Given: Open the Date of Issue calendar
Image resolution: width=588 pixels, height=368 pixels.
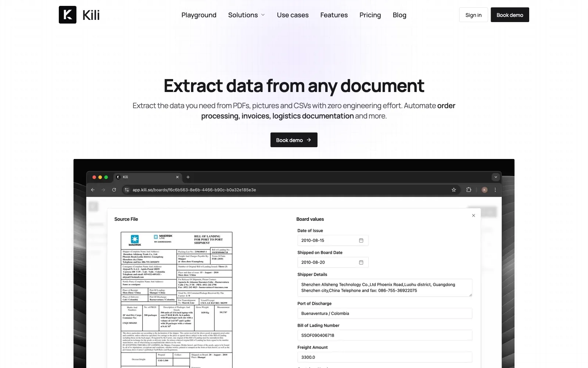Looking at the screenshot, I should click(361, 240).
